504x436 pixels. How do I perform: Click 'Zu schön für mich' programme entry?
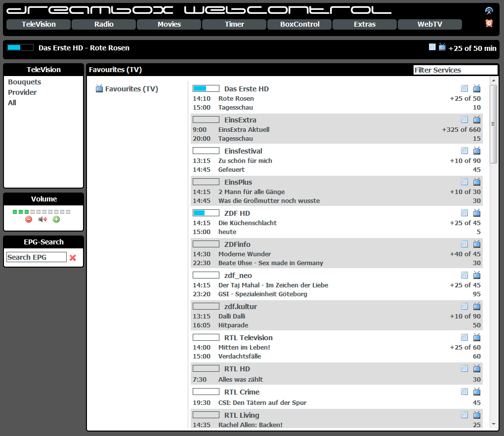pos(245,160)
